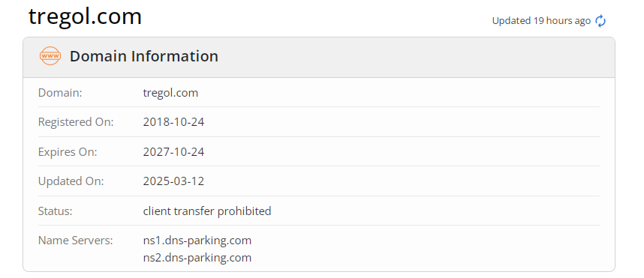Screen dimensions: 644x278
Task: Click the tregol.com page heading
Action: [85, 16]
